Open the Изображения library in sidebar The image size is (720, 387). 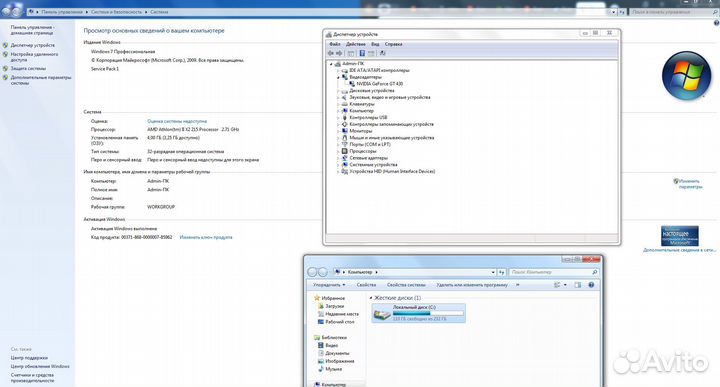339,361
